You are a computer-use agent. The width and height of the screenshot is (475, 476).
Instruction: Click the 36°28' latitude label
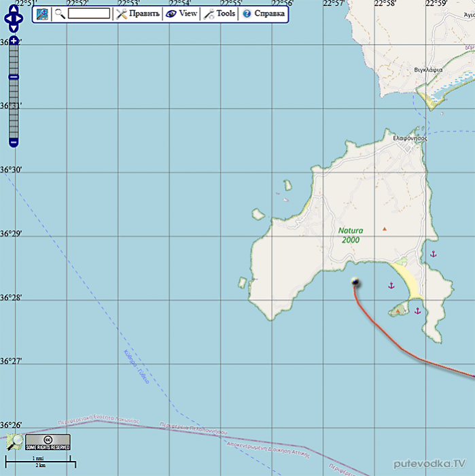coord(11,298)
